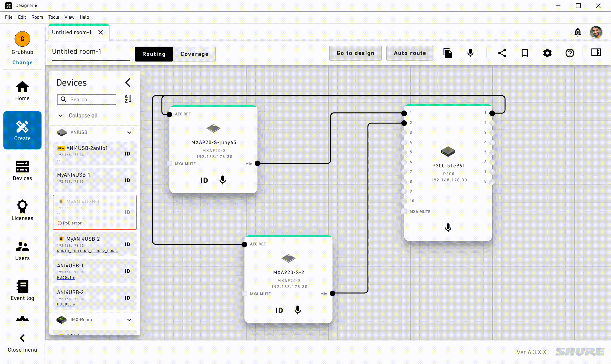Click the Grubhub organization badge

(x=22, y=39)
